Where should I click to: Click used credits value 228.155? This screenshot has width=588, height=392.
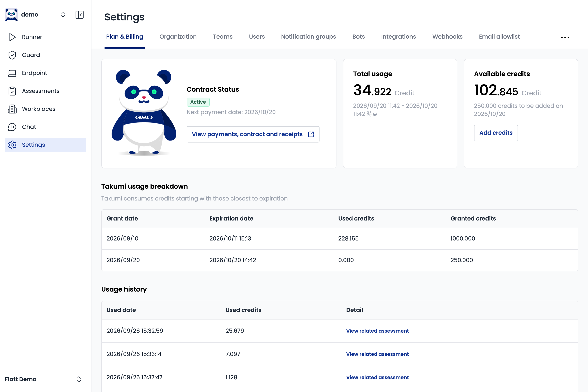[349, 238]
